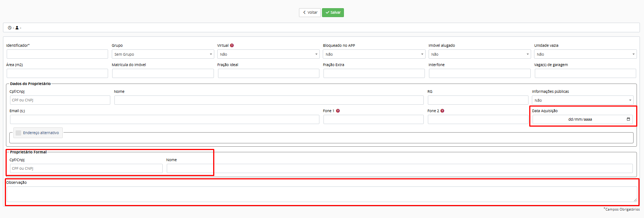Click the Vaga(s) de garagem field
The height and width of the screenshot is (218, 644).
[585, 74]
